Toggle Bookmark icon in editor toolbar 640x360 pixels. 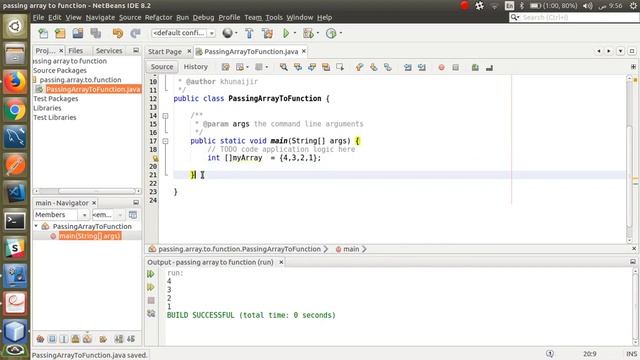tap(388, 67)
